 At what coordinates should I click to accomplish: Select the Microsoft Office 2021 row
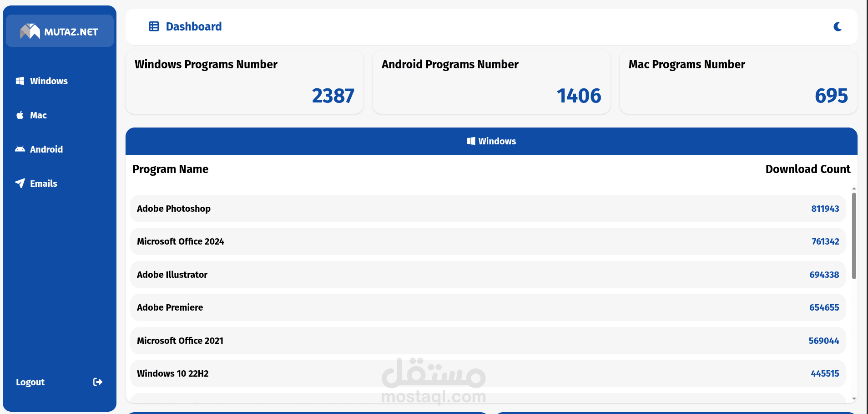488,341
